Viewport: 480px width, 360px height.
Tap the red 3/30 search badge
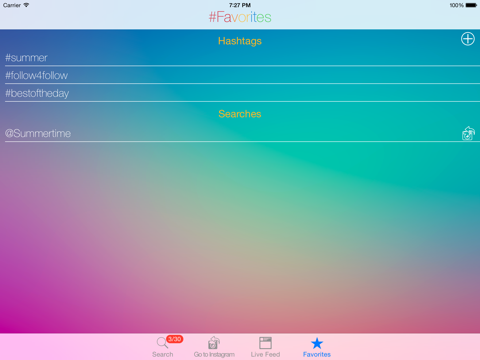tap(175, 339)
